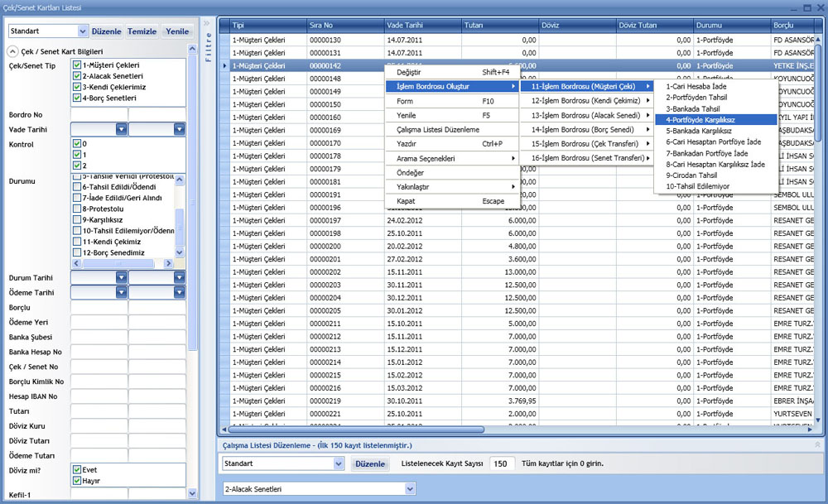Collapse the Çek / Senet Kart Bilgileri section
The height and width of the screenshot is (504, 828).
click(12, 51)
